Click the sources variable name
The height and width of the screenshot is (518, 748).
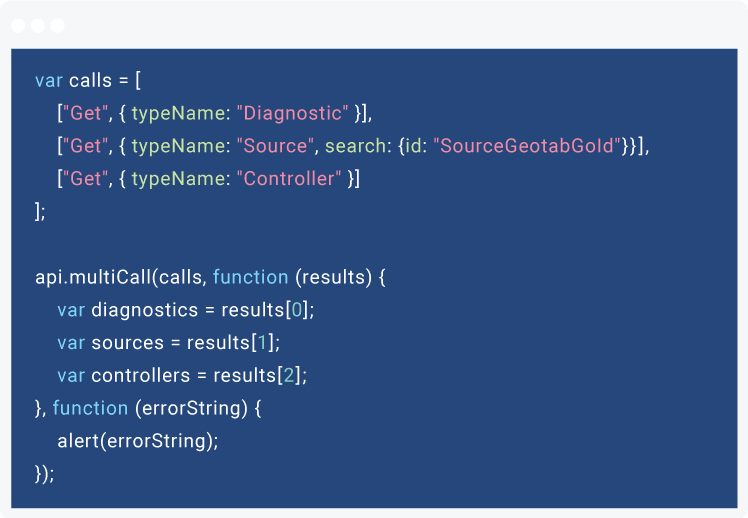[127, 343]
